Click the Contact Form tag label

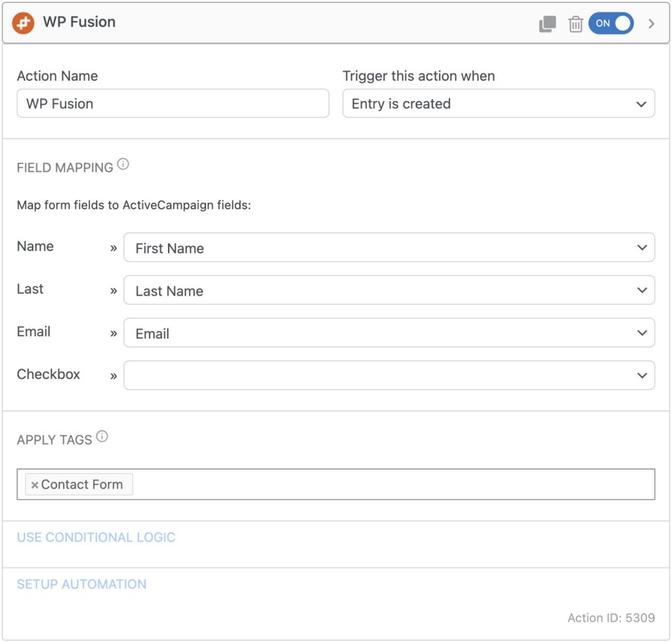tap(82, 485)
